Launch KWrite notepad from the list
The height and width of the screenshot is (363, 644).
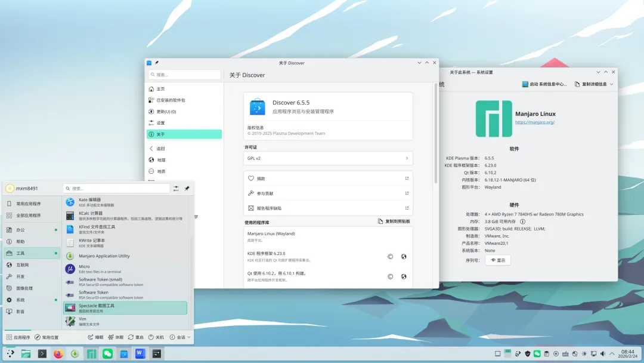point(125,242)
